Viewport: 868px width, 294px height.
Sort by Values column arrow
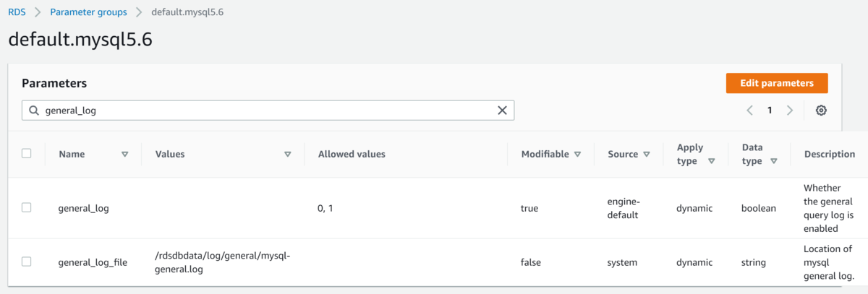click(287, 155)
